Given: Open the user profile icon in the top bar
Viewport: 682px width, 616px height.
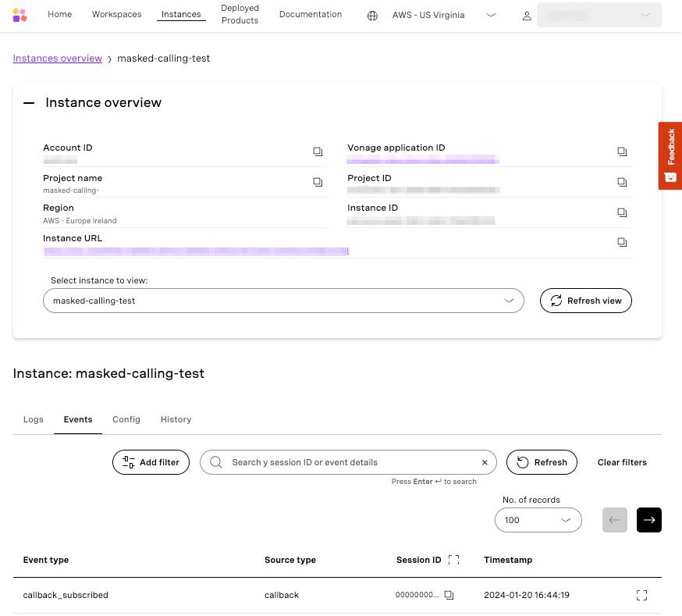Looking at the screenshot, I should point(527,15).
